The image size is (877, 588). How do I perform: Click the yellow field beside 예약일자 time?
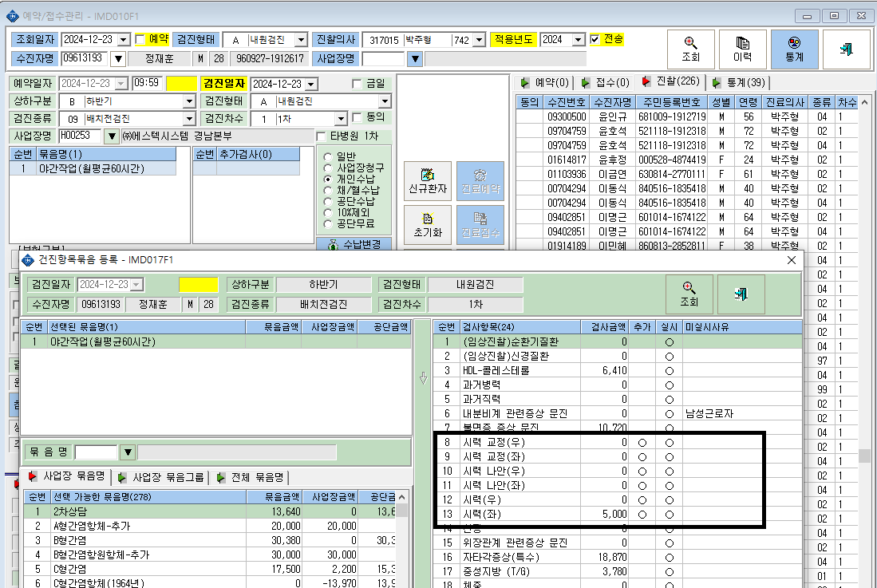pos(182,83)
